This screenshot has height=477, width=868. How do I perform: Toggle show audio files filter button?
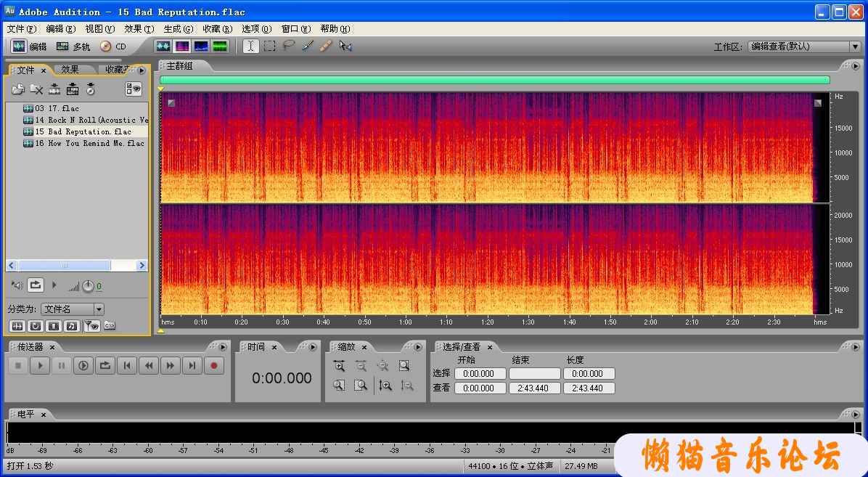tap(16, 326)
